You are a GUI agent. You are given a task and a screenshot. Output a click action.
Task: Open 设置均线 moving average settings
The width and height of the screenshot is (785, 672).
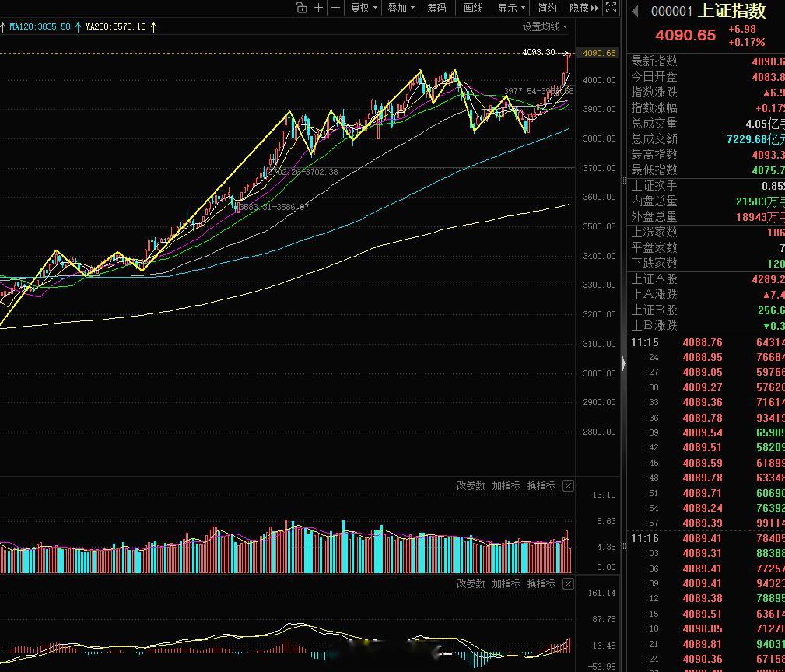tap(545, 26)
